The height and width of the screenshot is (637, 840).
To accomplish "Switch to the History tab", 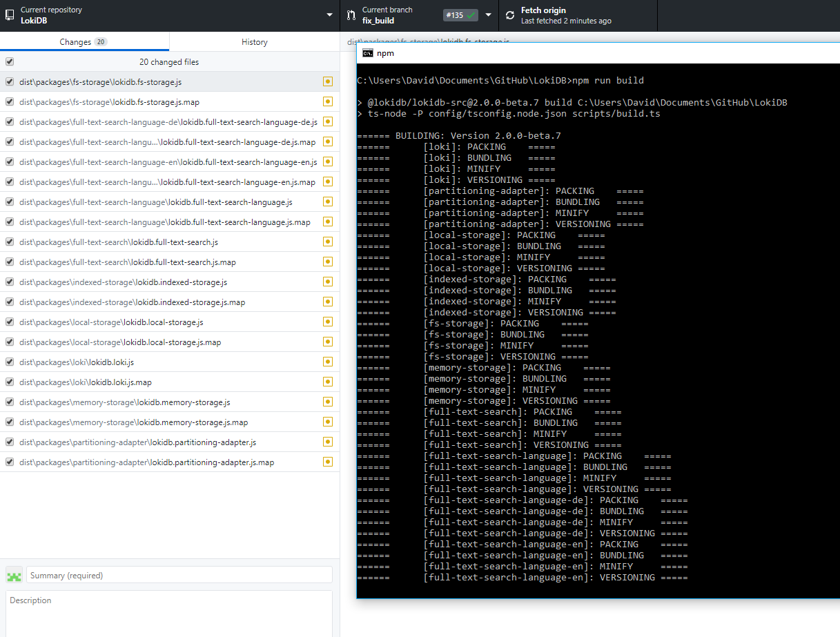I will pyautogui.click(x=254, y=41).
